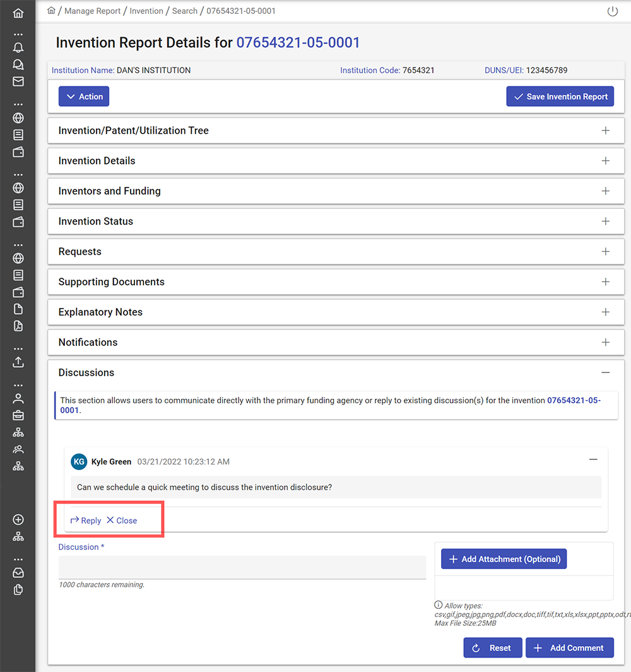The image size is (631, 672).
Task: Click the Add Attachment (Optional) button
Action: (504, 559)
